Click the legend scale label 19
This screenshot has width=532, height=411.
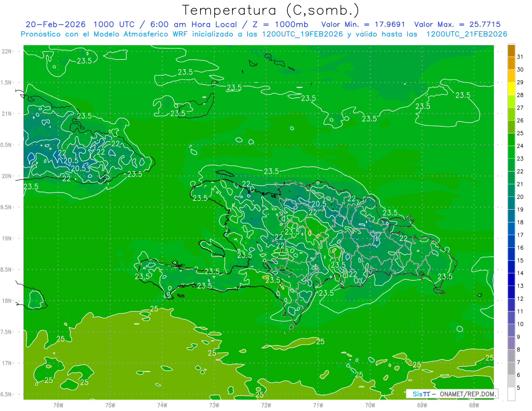pyautogui.click(x=520, y=210)
